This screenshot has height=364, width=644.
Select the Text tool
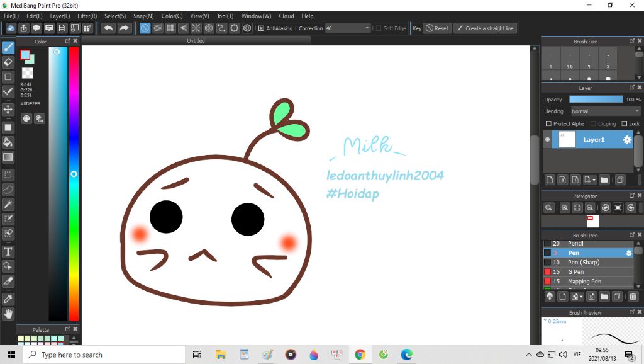[x=8, y=252]
